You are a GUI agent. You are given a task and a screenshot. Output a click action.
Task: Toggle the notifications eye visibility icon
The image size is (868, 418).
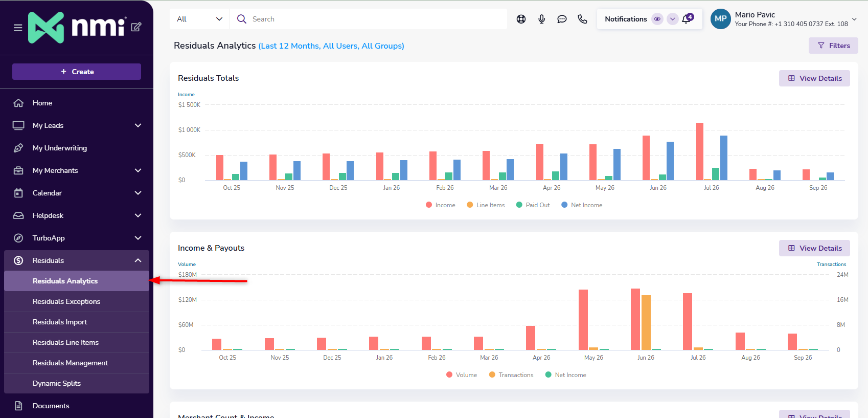tap(657, 19)
